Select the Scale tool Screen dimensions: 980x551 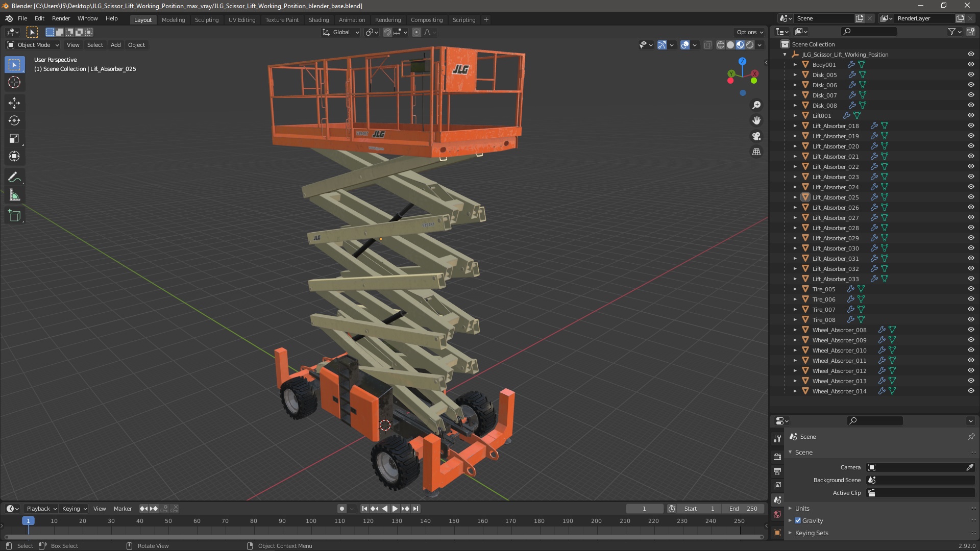tap(14, 139)
